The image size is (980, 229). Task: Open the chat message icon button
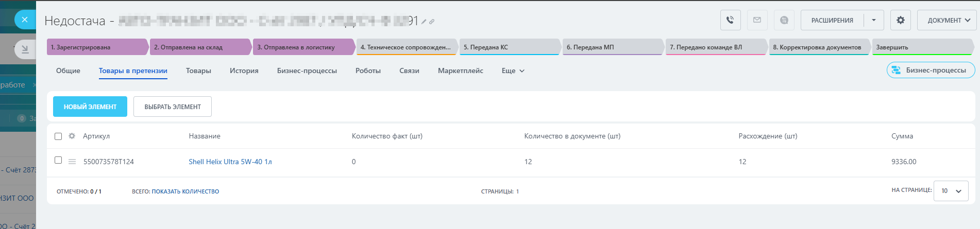click(784, 20)
